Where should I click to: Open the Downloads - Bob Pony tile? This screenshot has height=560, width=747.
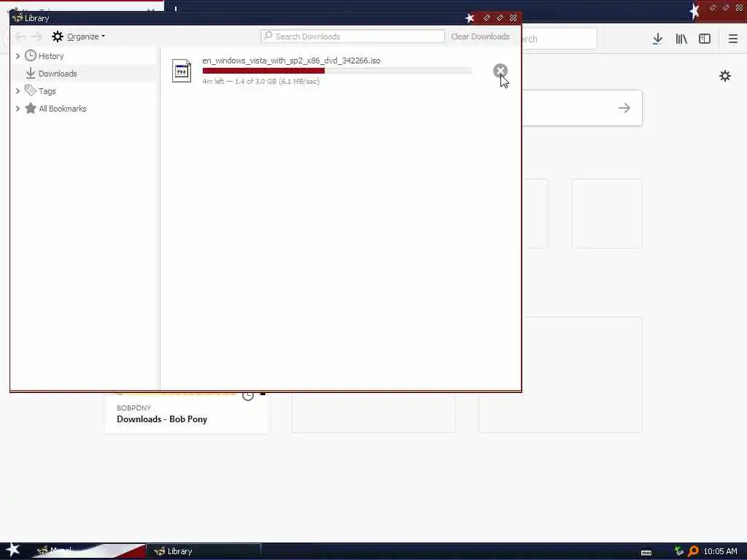click(187, 413)
